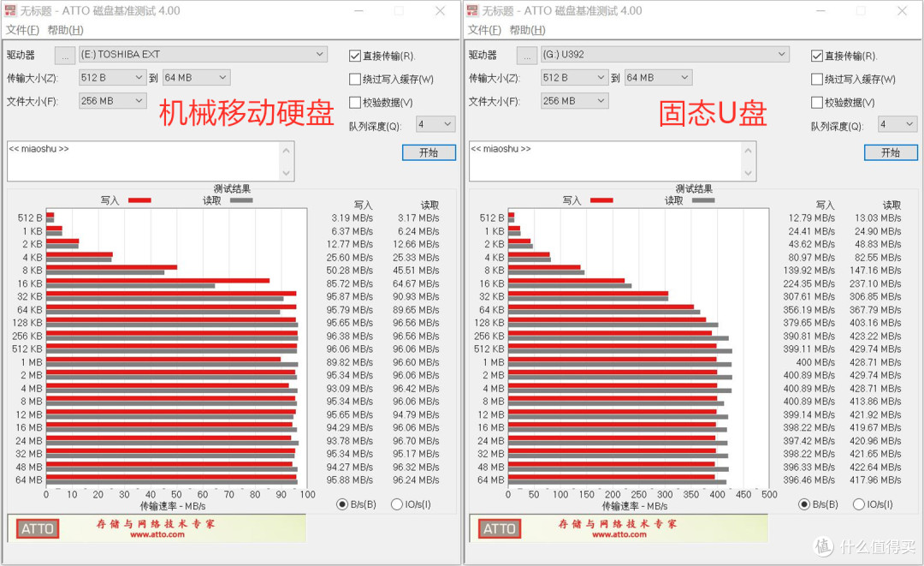Open 512 B transfer size dropdown, left window
Screen dimensions: 924x566
click(113, 77)
